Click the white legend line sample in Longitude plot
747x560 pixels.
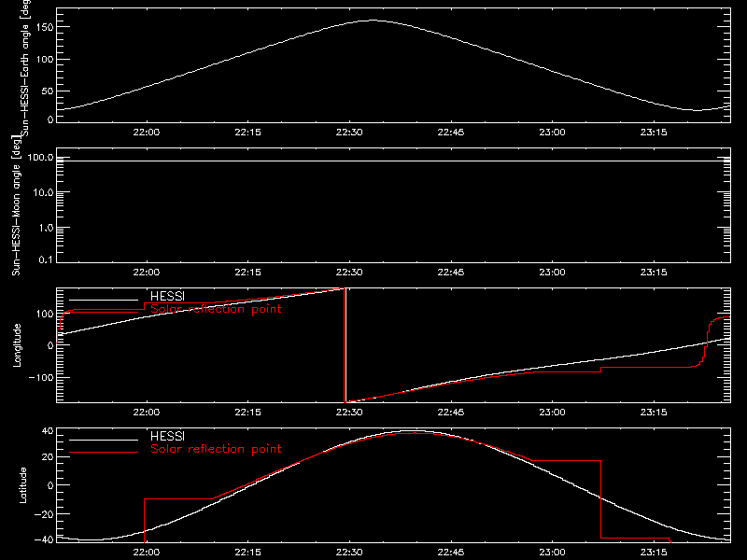pos(104,300)
